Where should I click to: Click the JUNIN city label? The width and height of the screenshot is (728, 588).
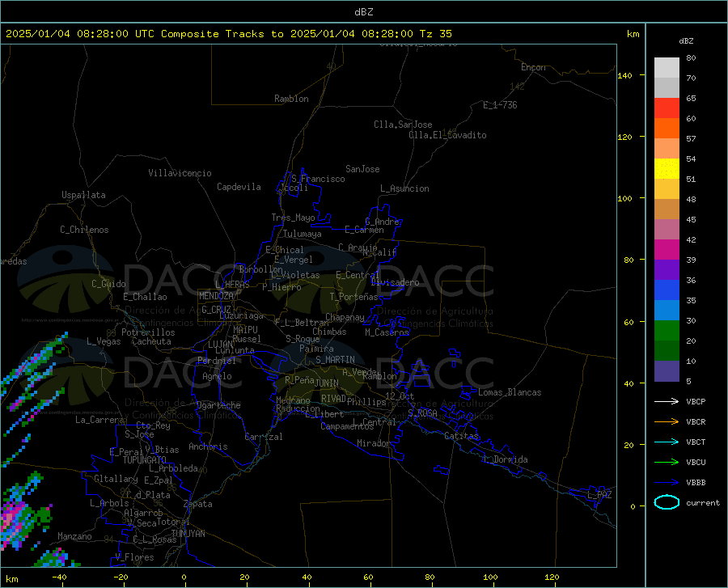pyautogui.click(x=327, y=383)
